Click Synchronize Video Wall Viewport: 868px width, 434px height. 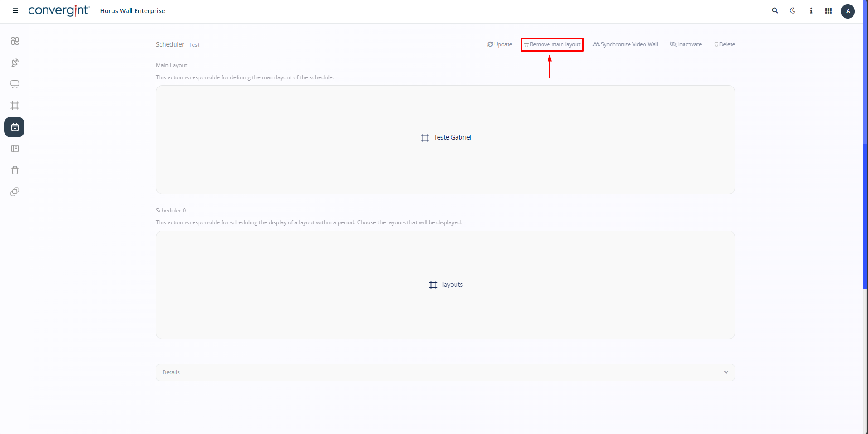click(625, 44)
